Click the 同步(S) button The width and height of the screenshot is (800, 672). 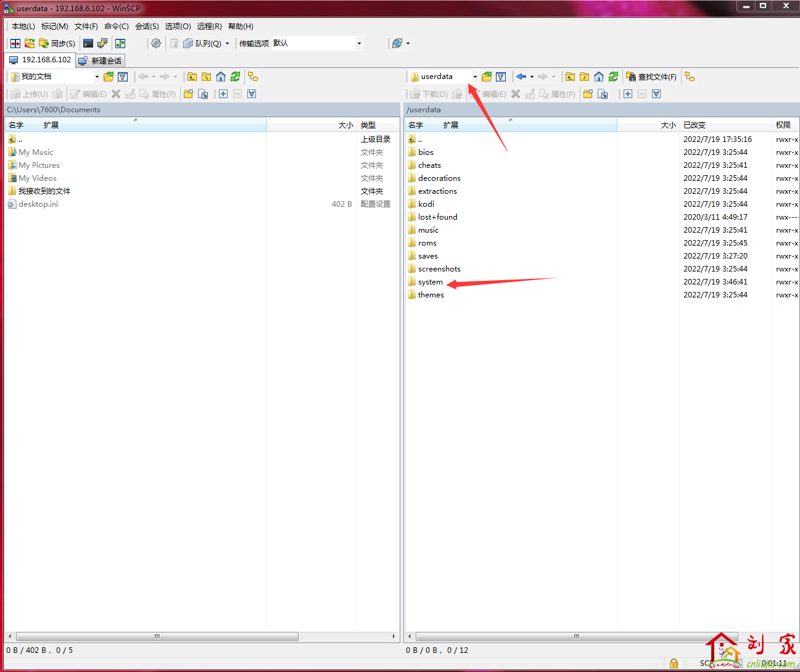pyautogui.click(x=57, y=43)
